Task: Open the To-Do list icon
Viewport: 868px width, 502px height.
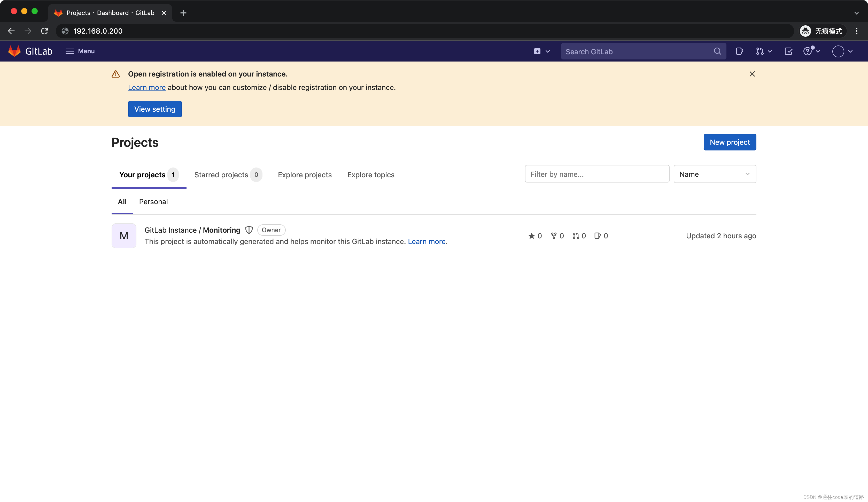Action: point(788,51)
